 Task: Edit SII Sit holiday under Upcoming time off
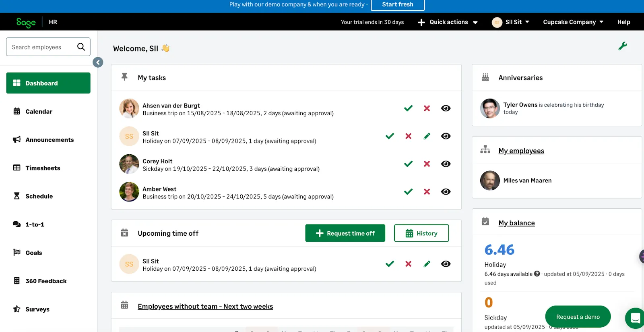pos(427,264)
